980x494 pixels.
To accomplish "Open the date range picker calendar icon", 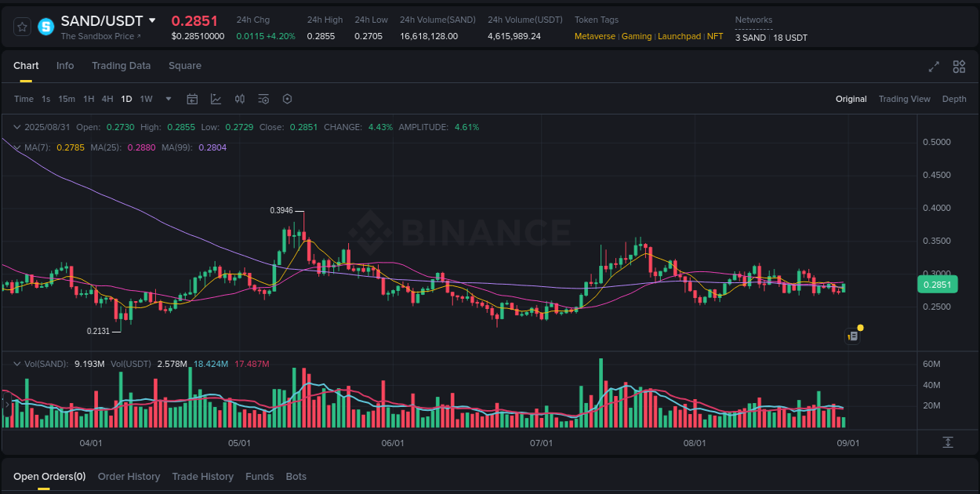I will [x=192, y=99].
